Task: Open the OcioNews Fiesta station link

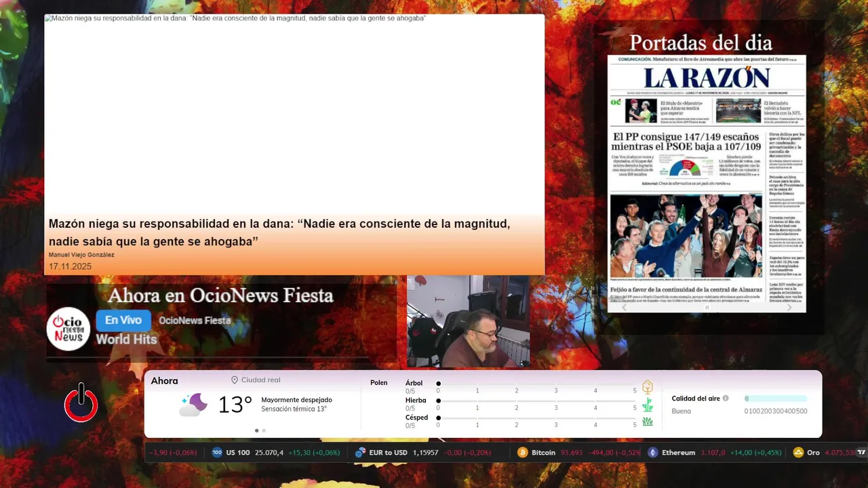Action: 195,321
